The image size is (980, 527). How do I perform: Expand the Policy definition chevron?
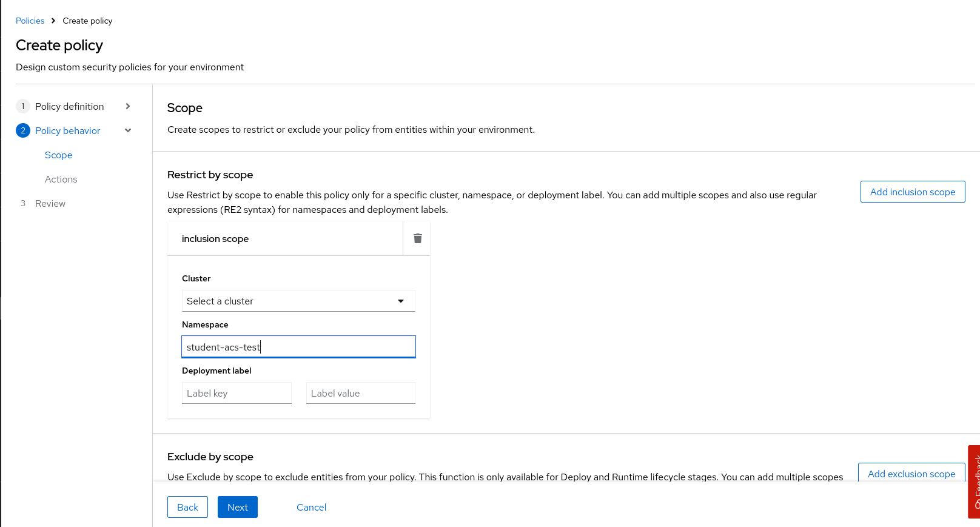click(x=128, y=106)
